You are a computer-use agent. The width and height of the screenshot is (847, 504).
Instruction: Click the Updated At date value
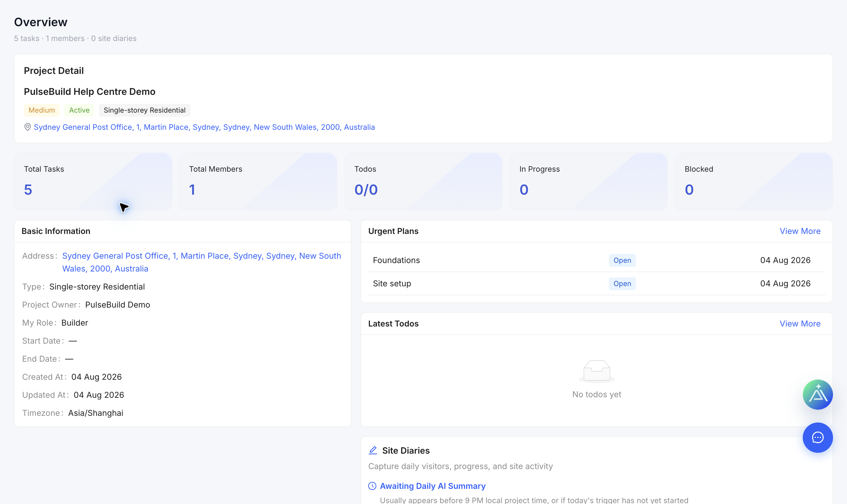(99, 395)
